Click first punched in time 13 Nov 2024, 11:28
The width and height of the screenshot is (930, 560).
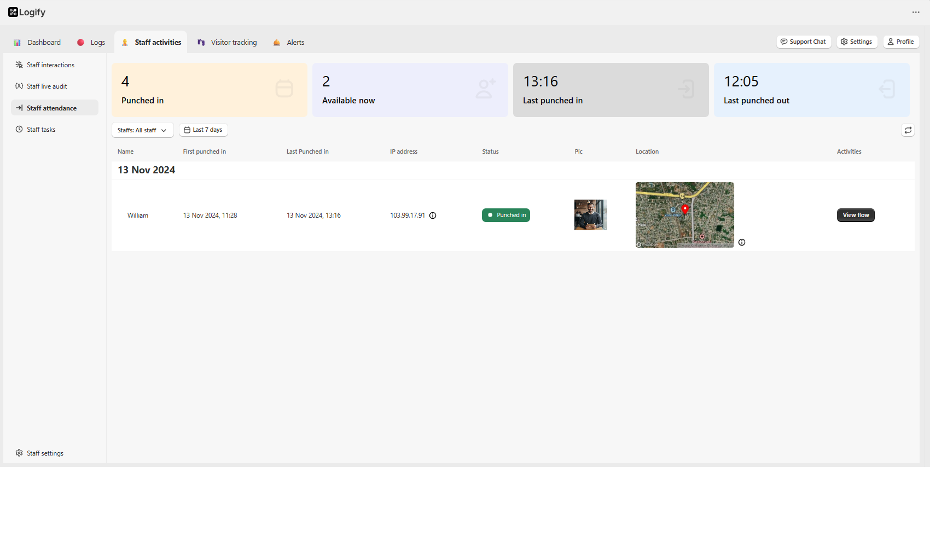point(210,215)
